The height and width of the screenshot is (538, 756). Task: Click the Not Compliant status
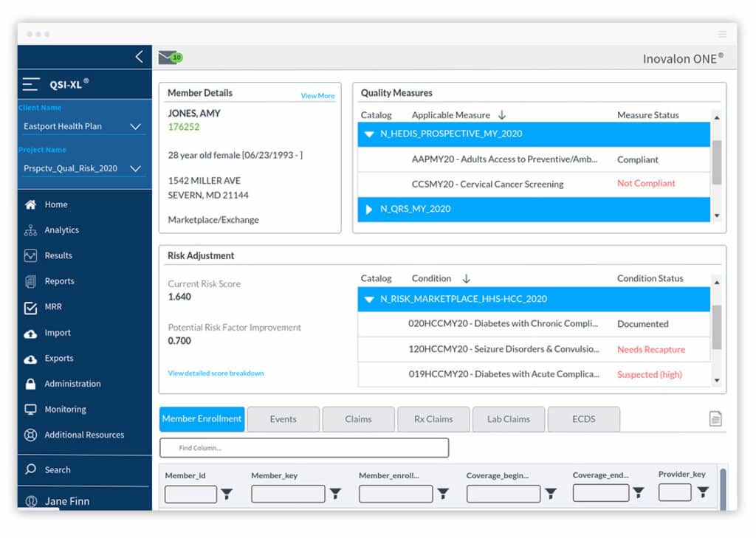[x=646, y=183]
